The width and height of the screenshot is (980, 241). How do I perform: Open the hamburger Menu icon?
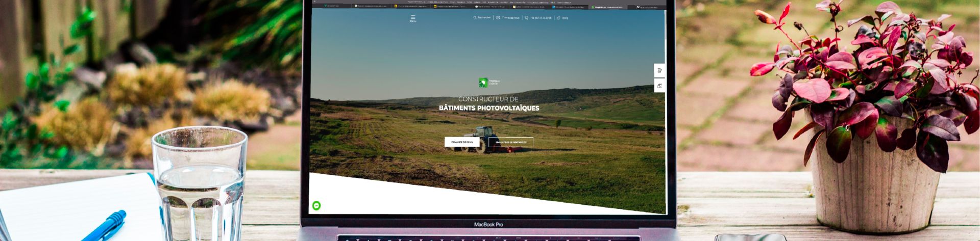[412, 18]
